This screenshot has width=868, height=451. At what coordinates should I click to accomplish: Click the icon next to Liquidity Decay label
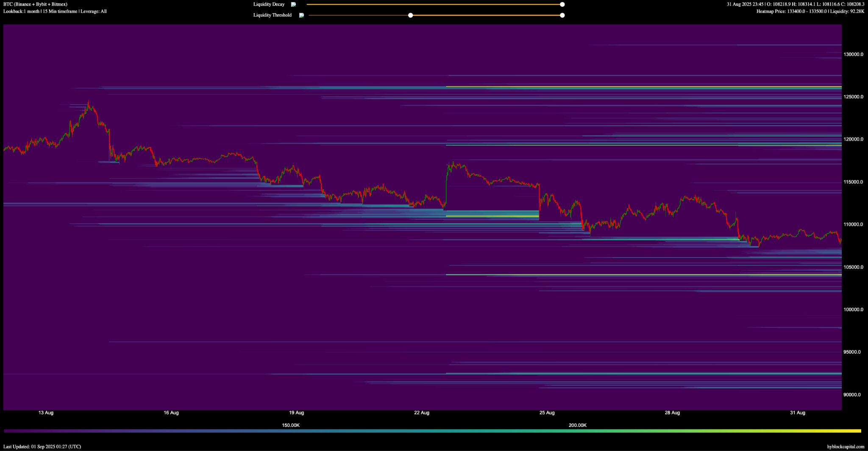pos(293,4)
